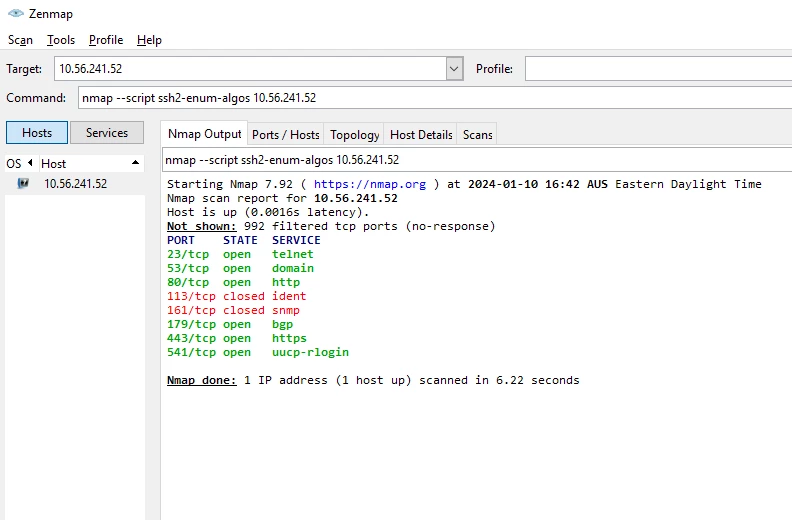The height and width of the screenshot is (520, 792).
Task: Open the Target dropdown arrow
Action: (454, 69)
